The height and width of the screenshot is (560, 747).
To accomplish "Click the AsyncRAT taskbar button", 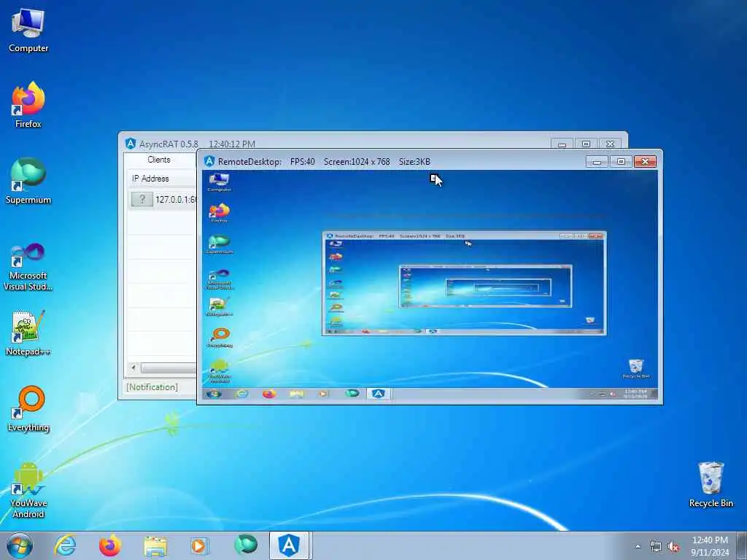I will 290,545.
